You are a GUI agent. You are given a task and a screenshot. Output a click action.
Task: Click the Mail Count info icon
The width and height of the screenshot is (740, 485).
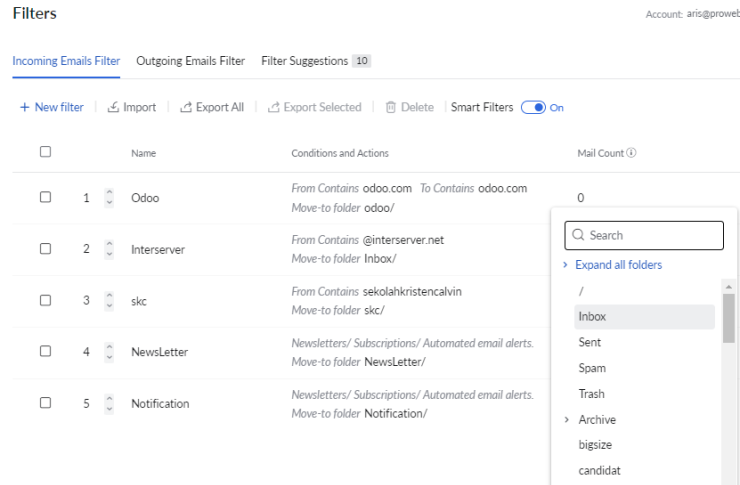pos(631,153)
